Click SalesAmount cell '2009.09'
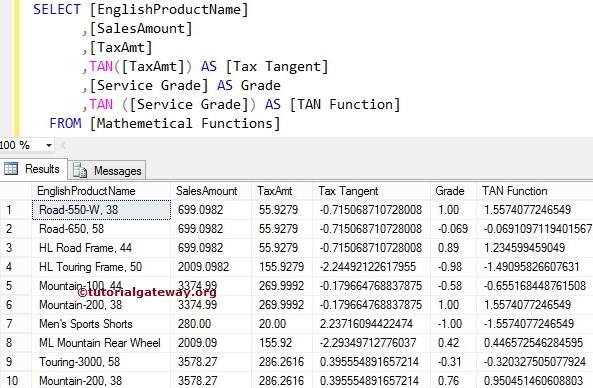Viewport: 593px width, 388px height. 211,343
